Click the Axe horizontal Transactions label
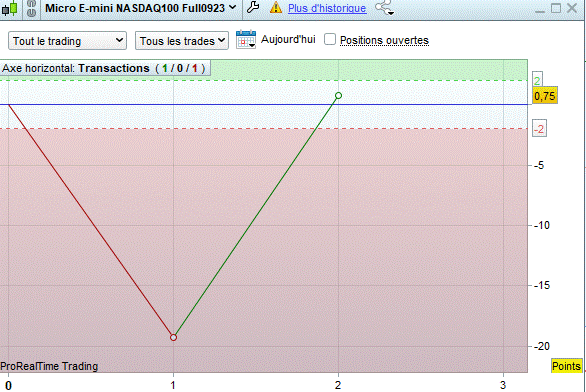 (x=104, y=68)
